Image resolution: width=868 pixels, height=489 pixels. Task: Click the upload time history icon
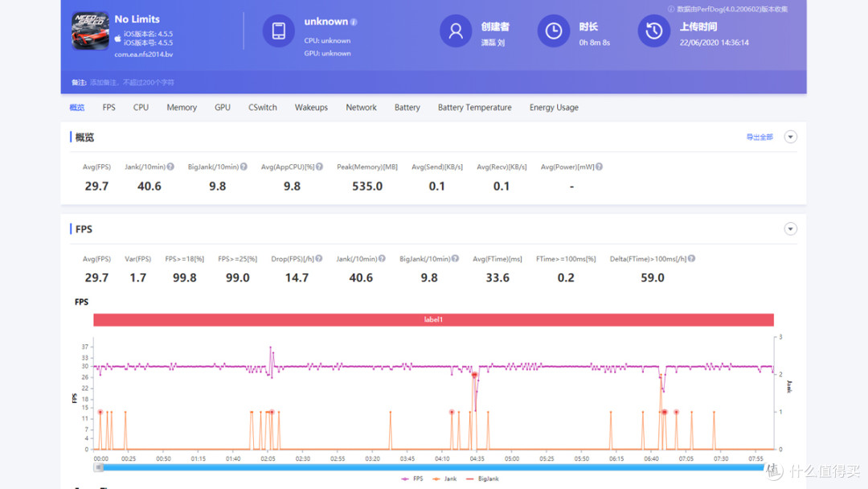coord(653,31)
